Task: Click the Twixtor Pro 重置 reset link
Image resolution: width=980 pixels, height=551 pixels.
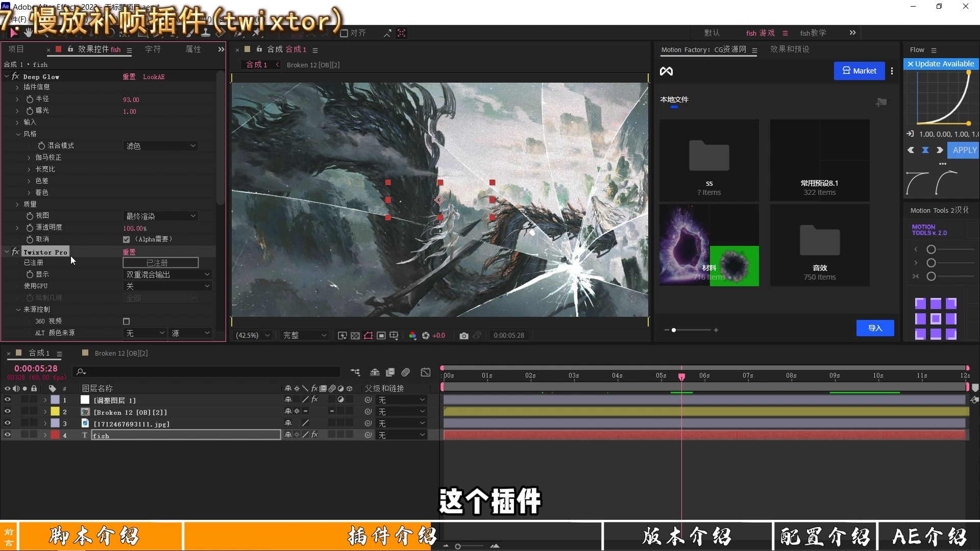Action: tap(129, 252)
